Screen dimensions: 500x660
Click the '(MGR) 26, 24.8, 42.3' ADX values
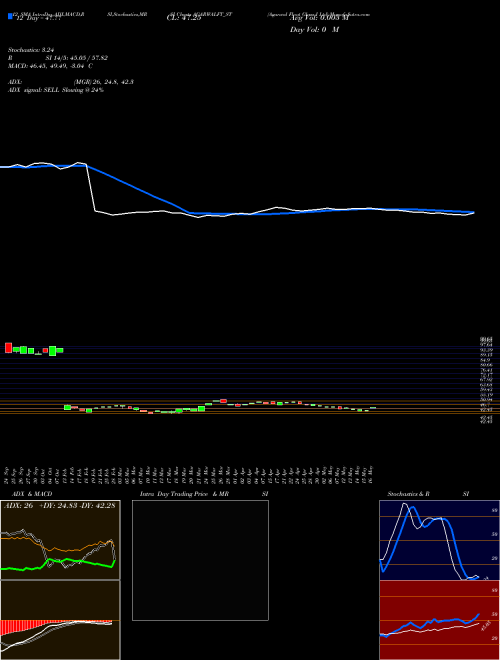click(x=104, y=82)
